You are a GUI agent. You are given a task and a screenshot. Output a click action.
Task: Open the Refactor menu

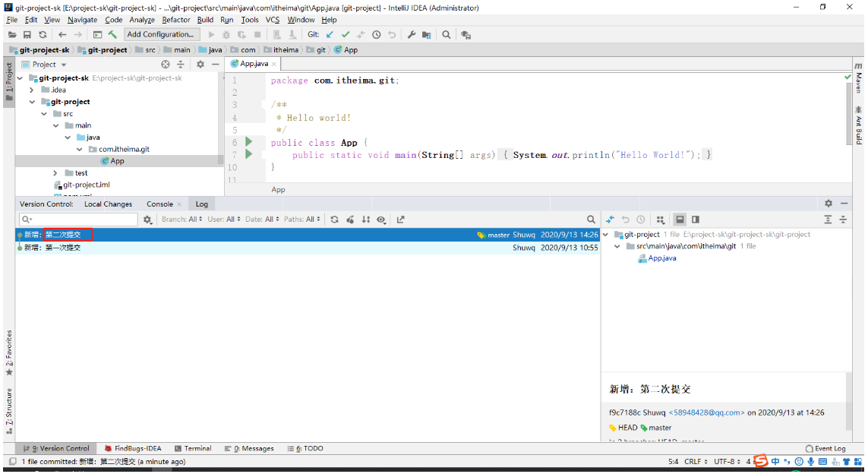pyautogui.click(x=176, y=20)
